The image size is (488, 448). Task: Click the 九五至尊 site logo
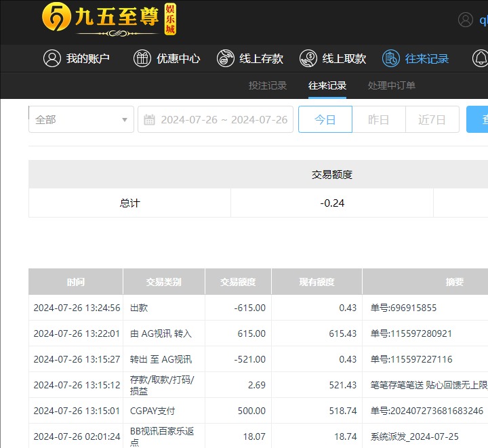[108, 19]
